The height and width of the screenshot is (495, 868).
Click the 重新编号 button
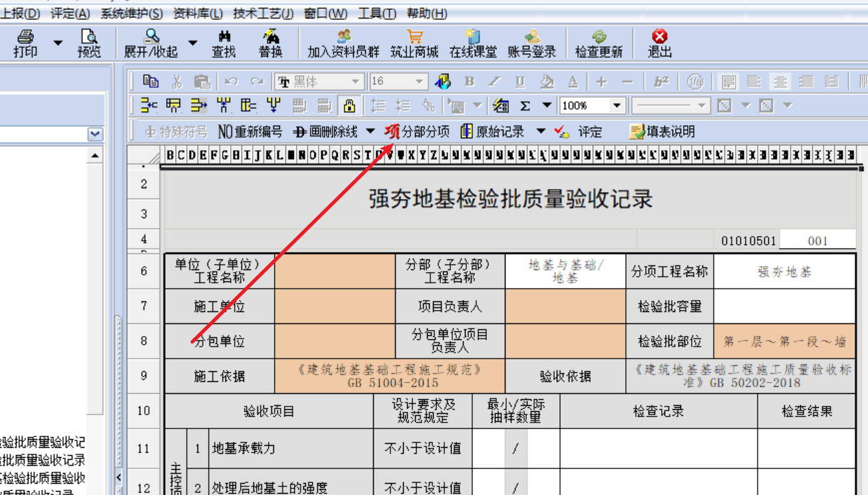click(250, 132)
